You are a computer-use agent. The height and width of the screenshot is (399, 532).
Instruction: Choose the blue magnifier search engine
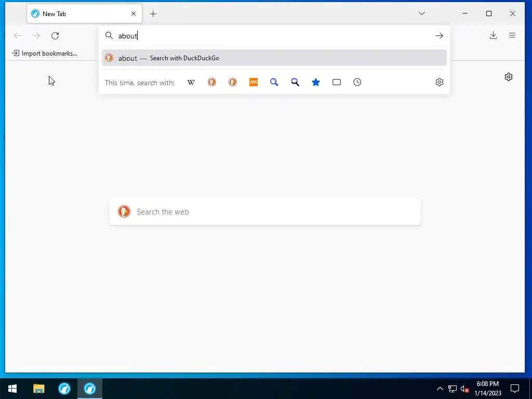[274, 82]
